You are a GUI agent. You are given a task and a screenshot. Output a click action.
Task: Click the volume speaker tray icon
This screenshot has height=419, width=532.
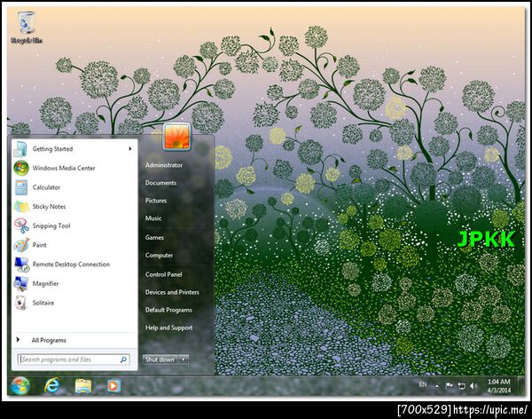tap(473, 385)
